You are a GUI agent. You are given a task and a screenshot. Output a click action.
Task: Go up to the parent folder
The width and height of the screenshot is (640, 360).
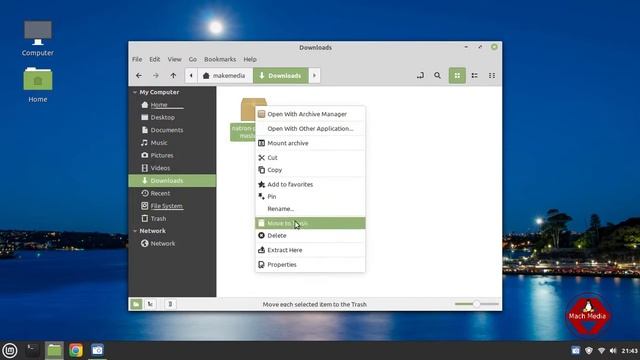[x=173, y=76]
